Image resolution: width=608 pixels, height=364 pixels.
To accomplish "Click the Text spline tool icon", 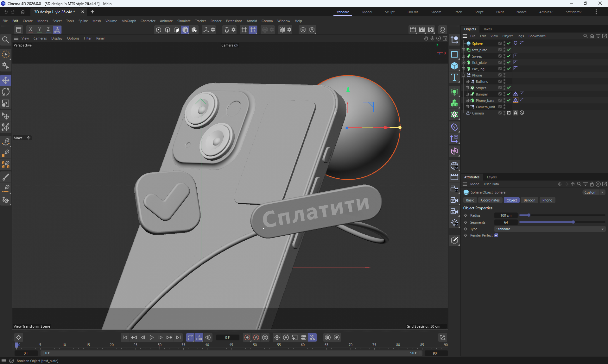I will [x=454, y=77].
